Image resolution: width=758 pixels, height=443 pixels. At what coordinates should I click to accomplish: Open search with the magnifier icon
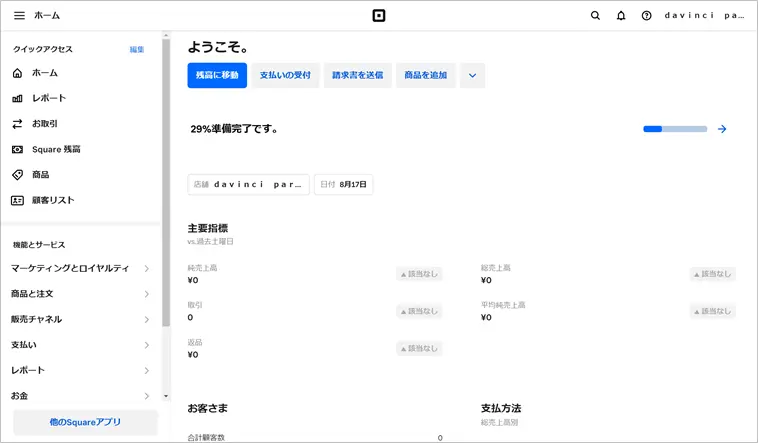(x=596, y=16)
